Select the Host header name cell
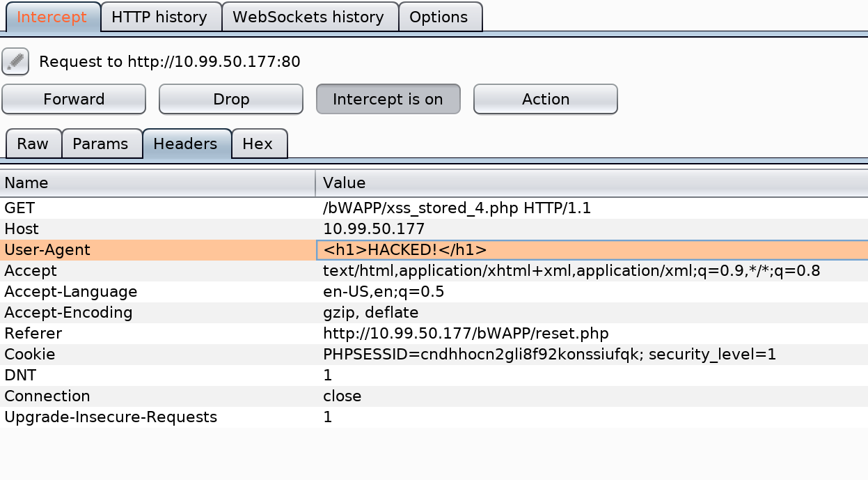This screenshot has height=480, width=868. click(158, 229)
